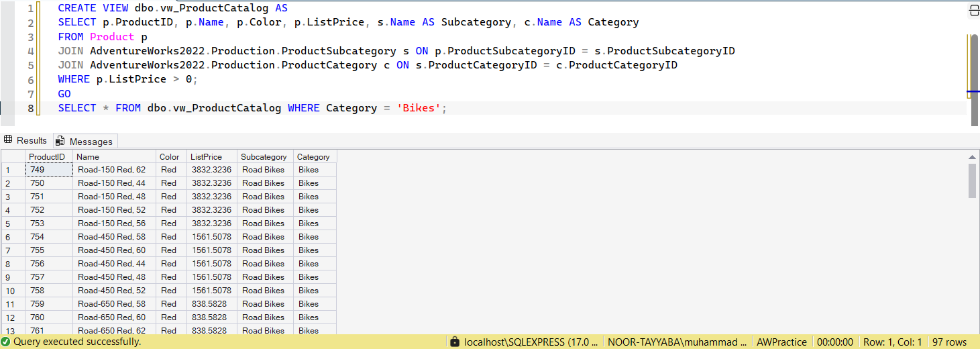Click ProductID cell 754
This screenshot has width=980, height=349.
click(x=49, y=237)
